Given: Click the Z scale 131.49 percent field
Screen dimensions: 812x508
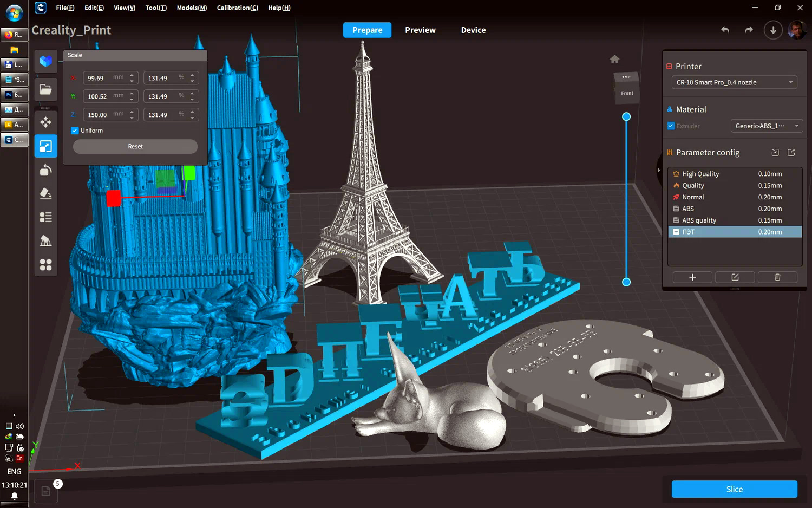Looking at the screenshot, I should pos(171,115).
